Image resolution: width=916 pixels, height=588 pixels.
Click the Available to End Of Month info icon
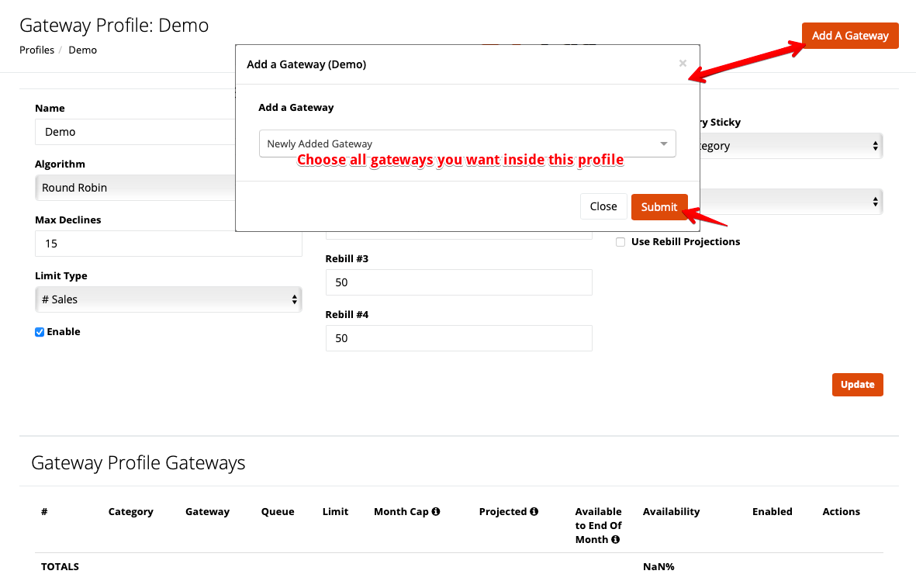(615, 540)
